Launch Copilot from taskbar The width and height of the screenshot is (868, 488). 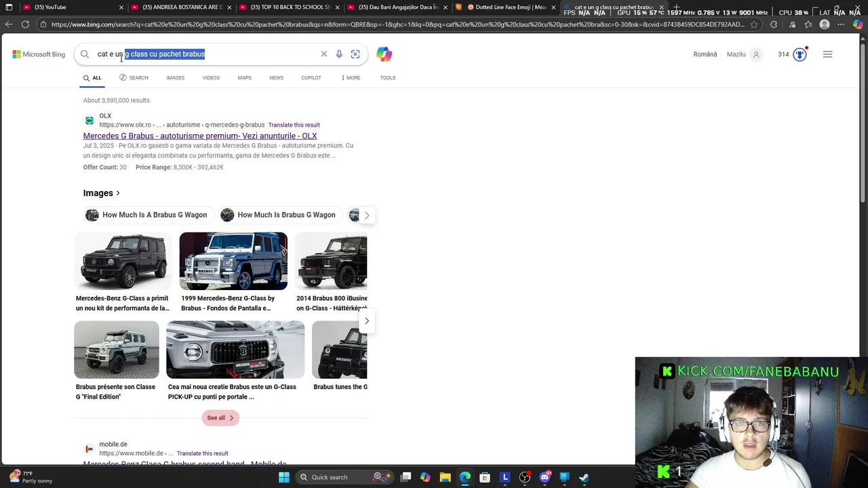425,477
